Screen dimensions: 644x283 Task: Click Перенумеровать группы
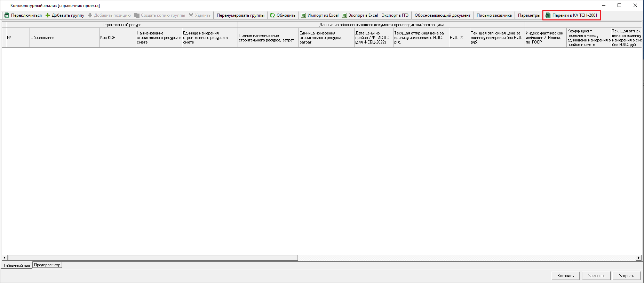(240, 15)
